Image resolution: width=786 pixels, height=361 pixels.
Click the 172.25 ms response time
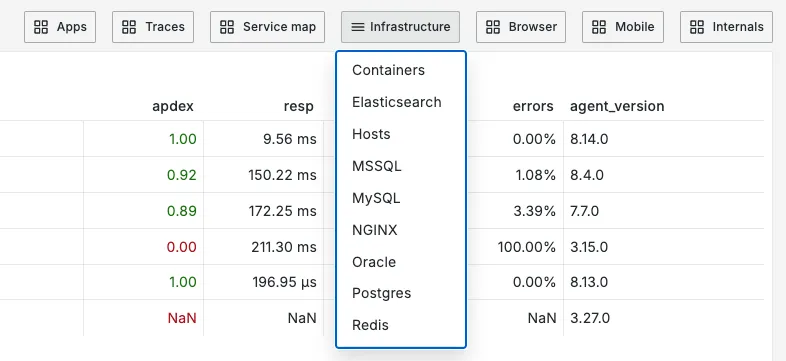[x=283, y=211]
